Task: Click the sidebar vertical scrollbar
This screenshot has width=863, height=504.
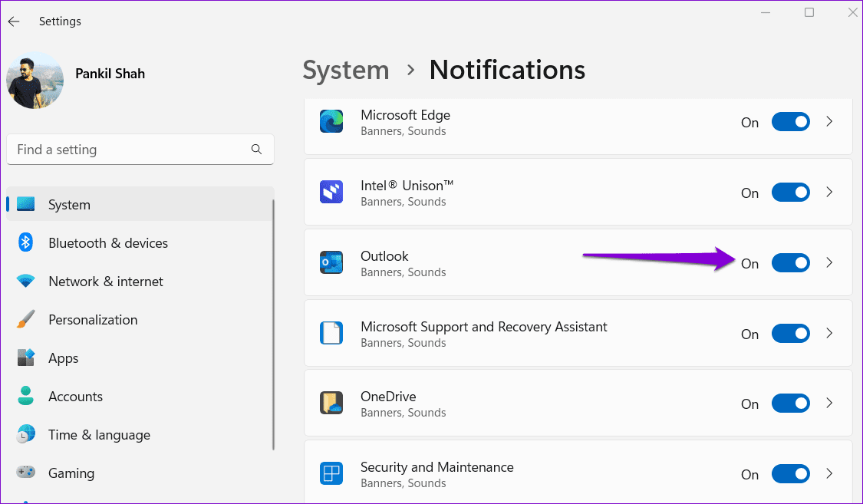Action: pyautogui.click(x=273, y=324)
